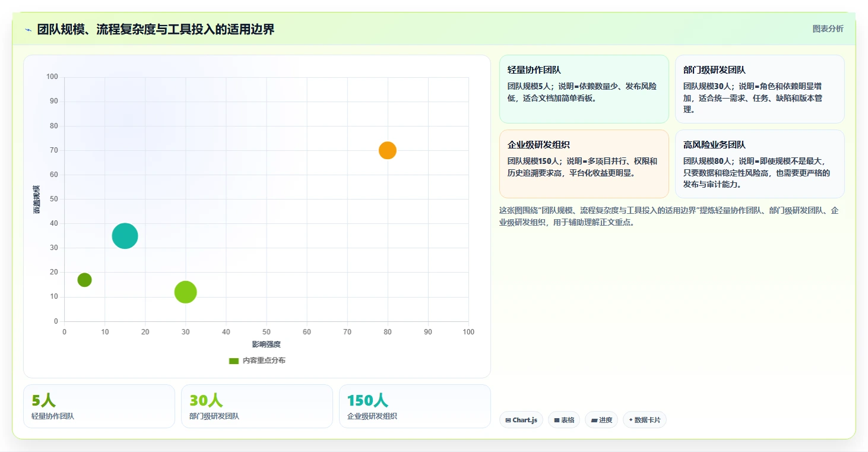Click the 150人 stat card
The image size is (868, 452).
coord(415,406)
